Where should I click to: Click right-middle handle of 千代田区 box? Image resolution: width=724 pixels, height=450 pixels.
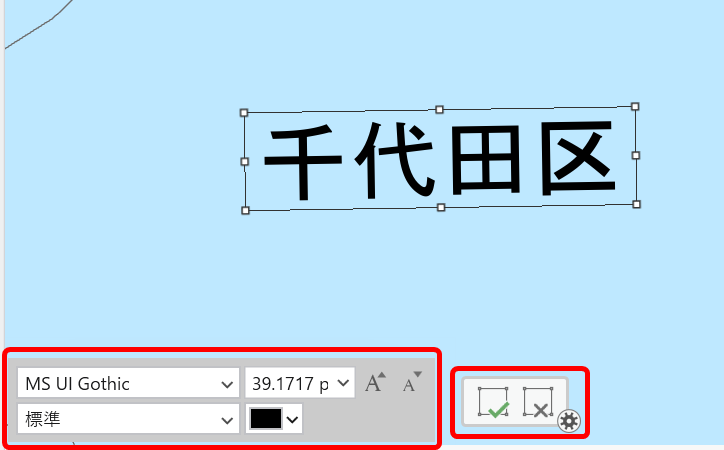coord(636,156)
